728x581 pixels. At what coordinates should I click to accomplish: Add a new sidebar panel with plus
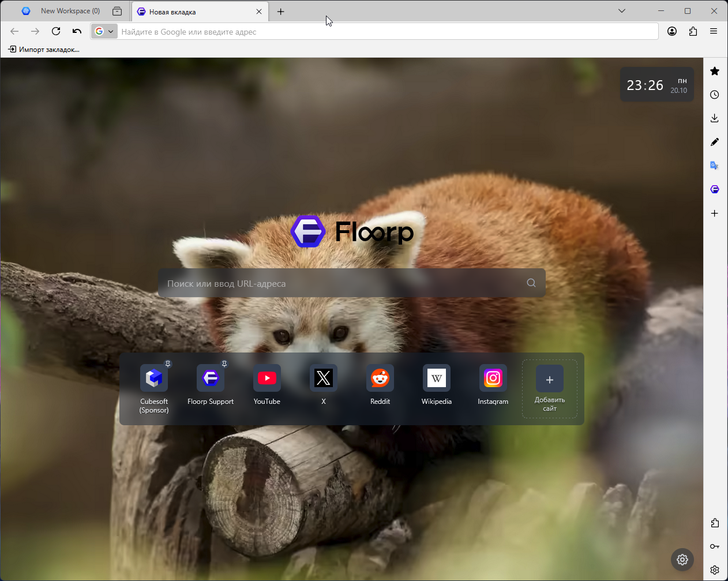click(715, 213)
